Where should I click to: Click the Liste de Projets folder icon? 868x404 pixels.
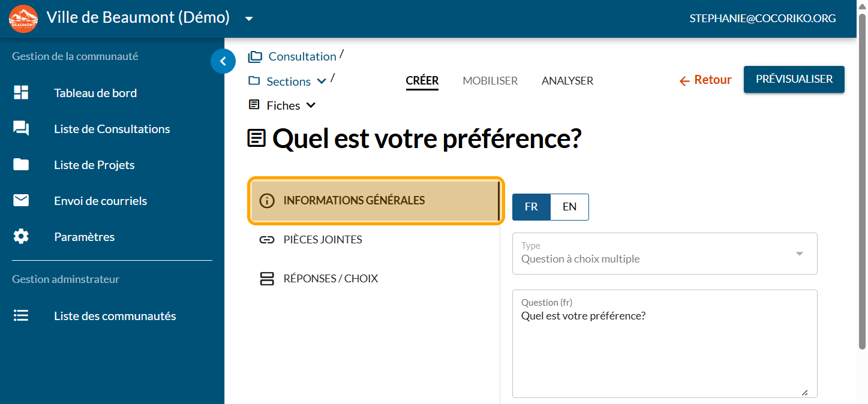[21, 165]
